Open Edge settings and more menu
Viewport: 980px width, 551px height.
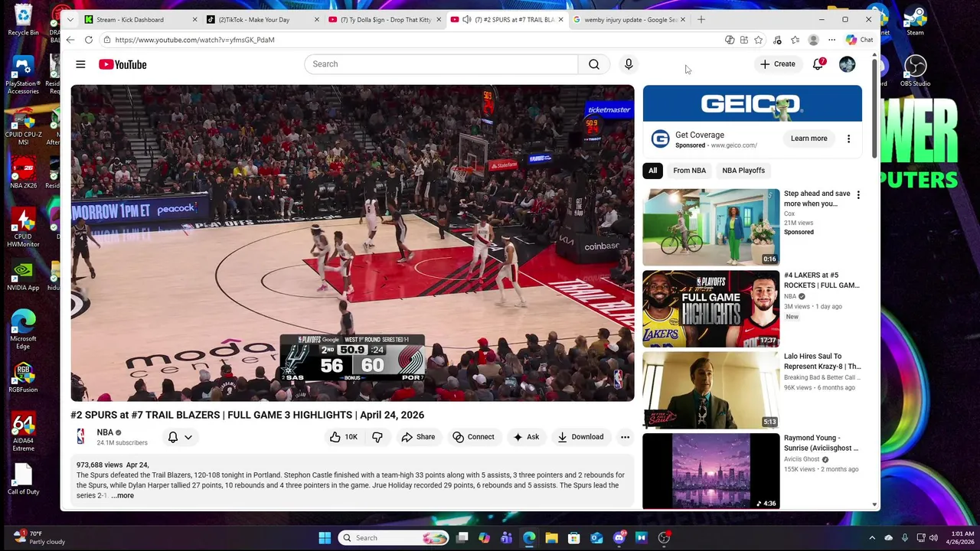click(x=831, y=40)
